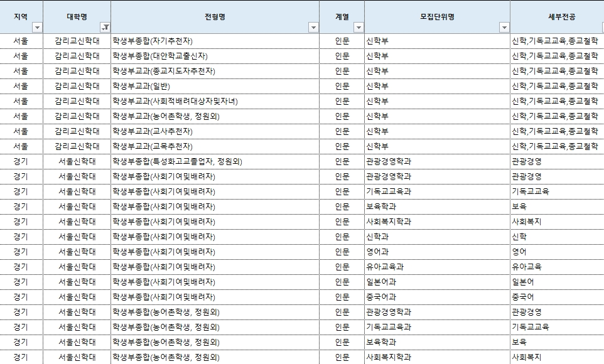Select 인문 in the 사회적배려대상자및자녀 row
This screenshot has height=364, width=604.
[342, 101]
